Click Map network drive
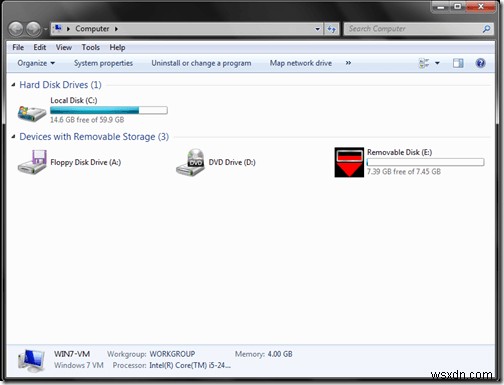This screenshot has width=504, height=385. pyautogui.click(x=301, y=63)
